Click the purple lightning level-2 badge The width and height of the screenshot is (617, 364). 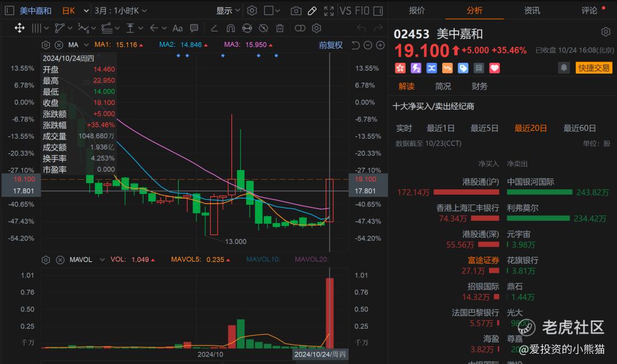point(416,68)
